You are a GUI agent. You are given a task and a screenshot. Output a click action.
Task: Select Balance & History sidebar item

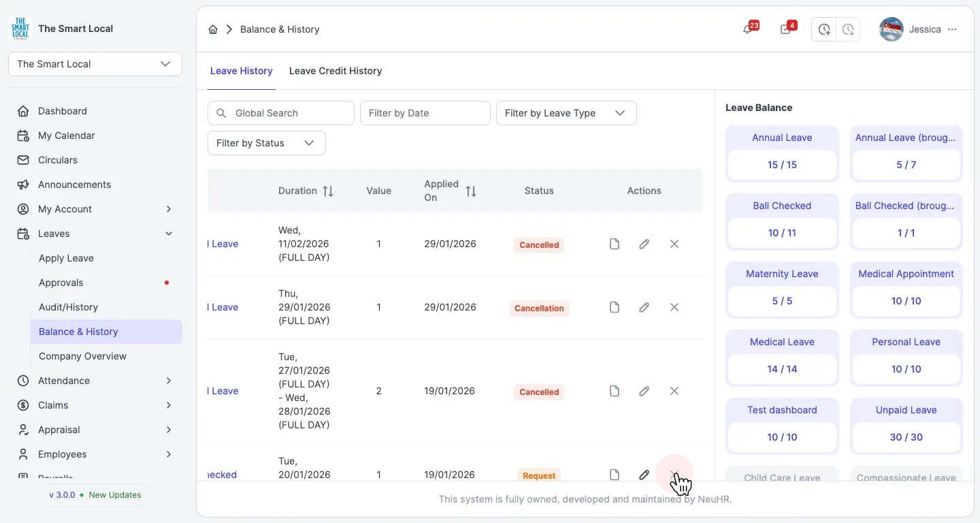pyautogui.click(x=106, y=332)
